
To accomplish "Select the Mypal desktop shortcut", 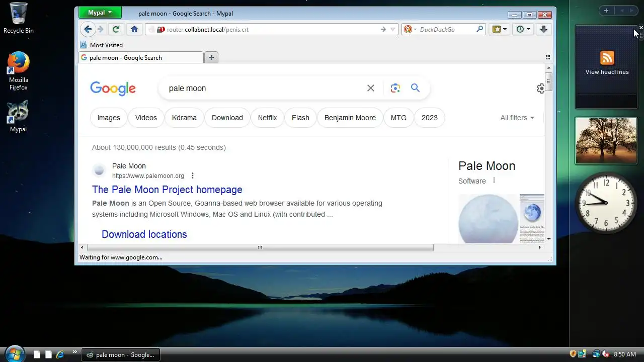I will [x=18, y=116].
